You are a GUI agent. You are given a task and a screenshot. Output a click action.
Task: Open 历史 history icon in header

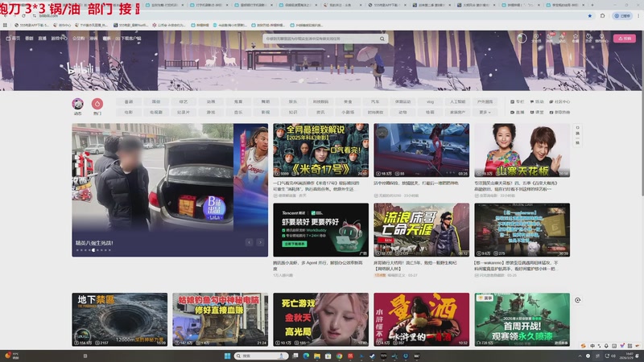(x=588, y=38)
